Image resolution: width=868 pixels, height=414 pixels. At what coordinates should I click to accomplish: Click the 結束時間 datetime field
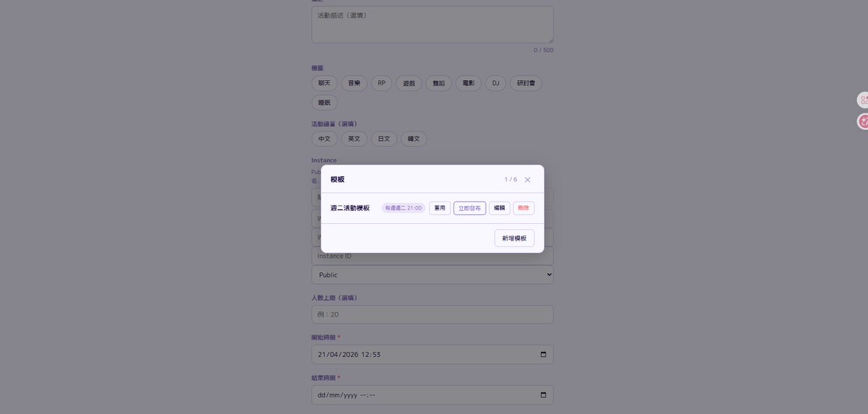click(433, 395)
